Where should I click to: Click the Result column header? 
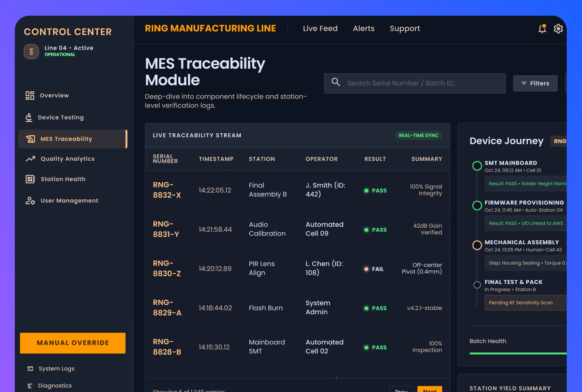(375, 159)
